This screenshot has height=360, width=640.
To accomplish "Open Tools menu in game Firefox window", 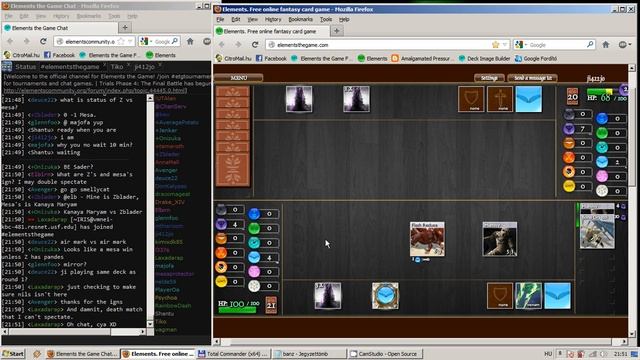I will (x=326, y=19).
